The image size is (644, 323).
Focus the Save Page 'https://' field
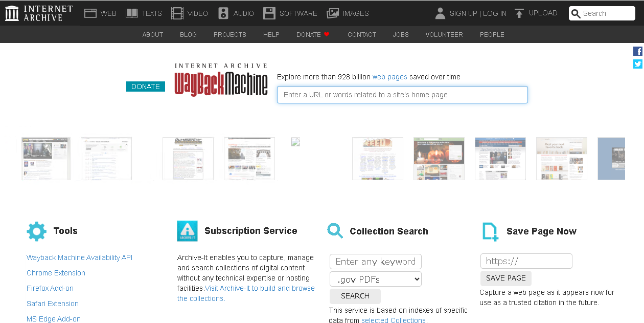pos(526,261)
